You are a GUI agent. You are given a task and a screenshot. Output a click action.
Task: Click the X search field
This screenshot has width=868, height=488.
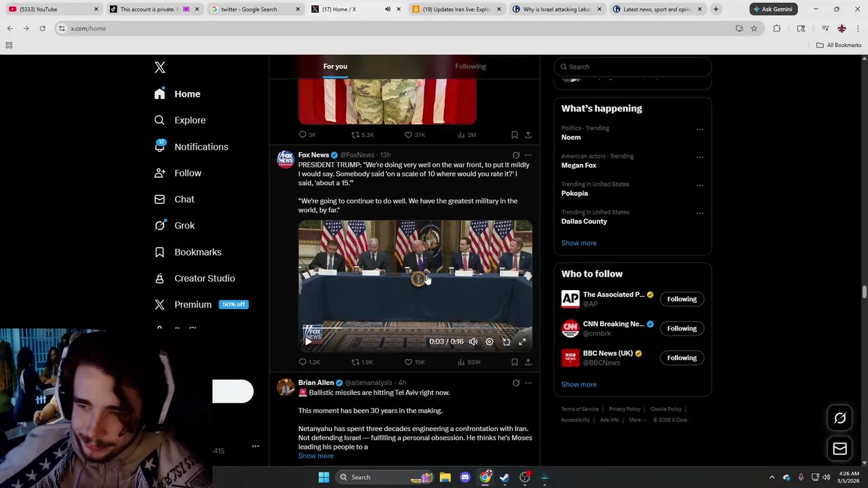(x=633, y=66)
